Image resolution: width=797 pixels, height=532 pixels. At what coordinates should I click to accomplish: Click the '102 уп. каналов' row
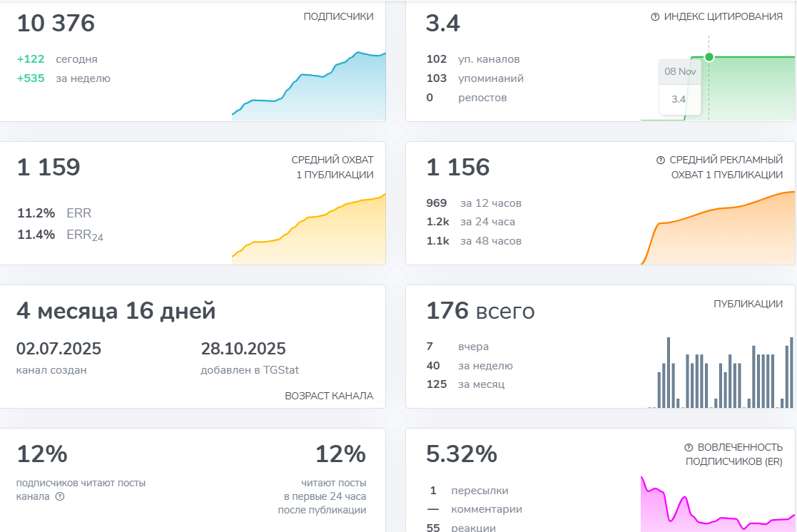coord(473,59)
